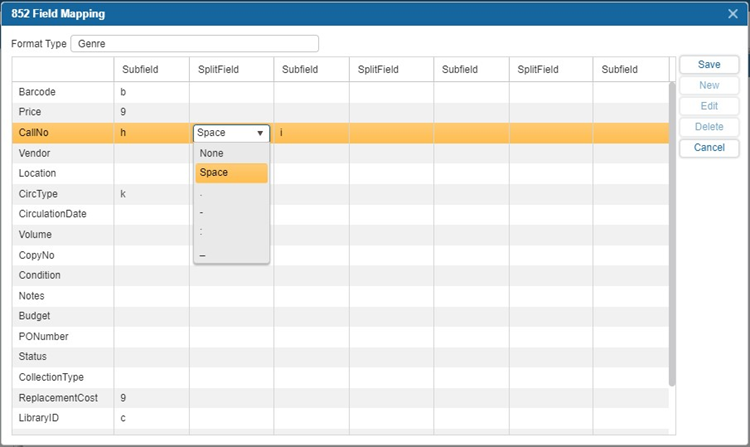This screenshot has height=447, width=750.
Task: Click the Cancel button
Action: pyautogui.click(x=709, y=148)
